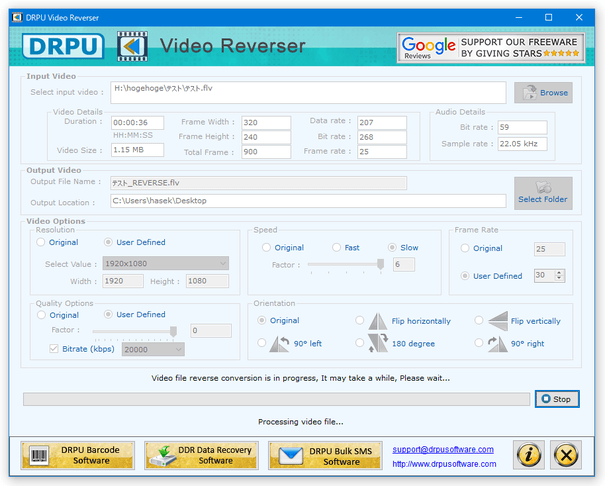Click the input video path field
This screenshot has height=486, width=605.
pyautogui.click(x=308, y=93)
